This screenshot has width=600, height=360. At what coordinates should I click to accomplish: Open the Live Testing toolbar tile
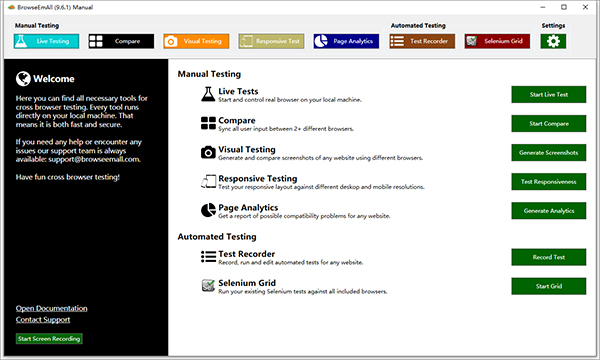(46, 41)
